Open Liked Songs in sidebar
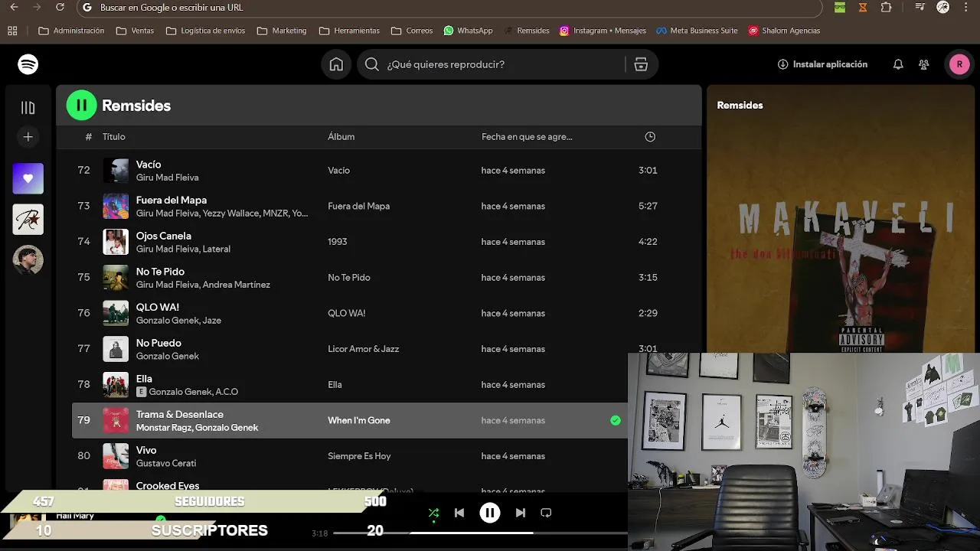 [x=28, y=178]
